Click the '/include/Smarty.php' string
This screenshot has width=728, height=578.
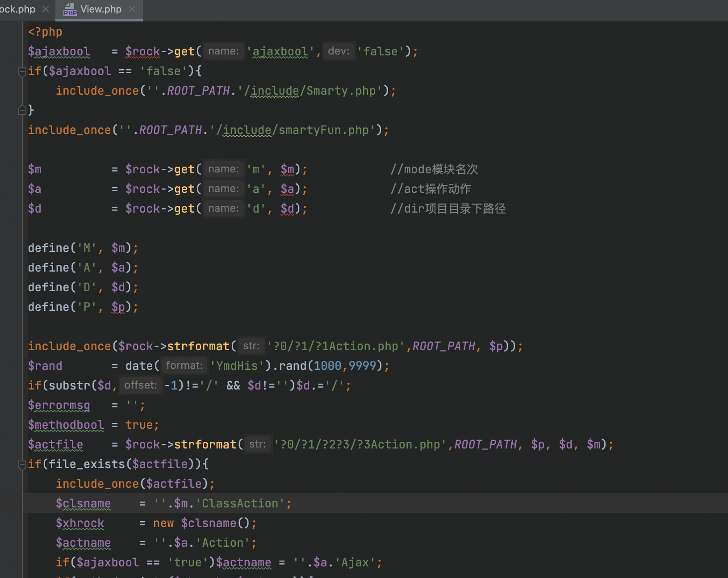(310, 91)
